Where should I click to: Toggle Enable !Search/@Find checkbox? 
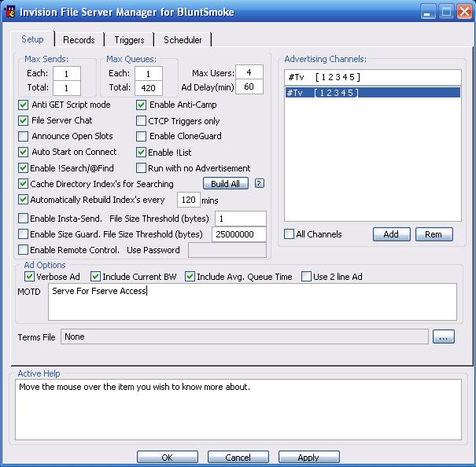pyautogui.click(x=24, y=167)
